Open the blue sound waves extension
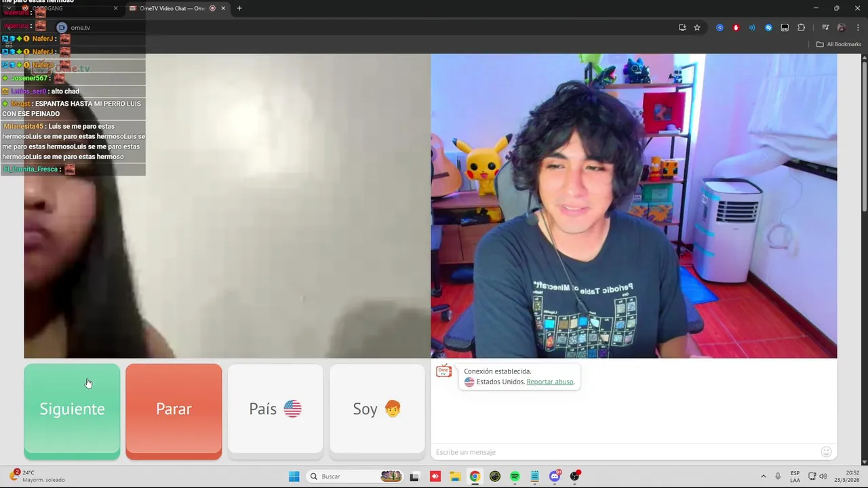868x488 pixels. click(752, 28)
